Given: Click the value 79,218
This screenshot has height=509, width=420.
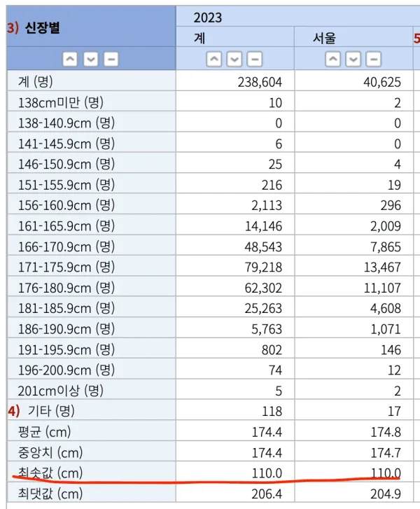Looking at the screenshot, I should [263, 267].
